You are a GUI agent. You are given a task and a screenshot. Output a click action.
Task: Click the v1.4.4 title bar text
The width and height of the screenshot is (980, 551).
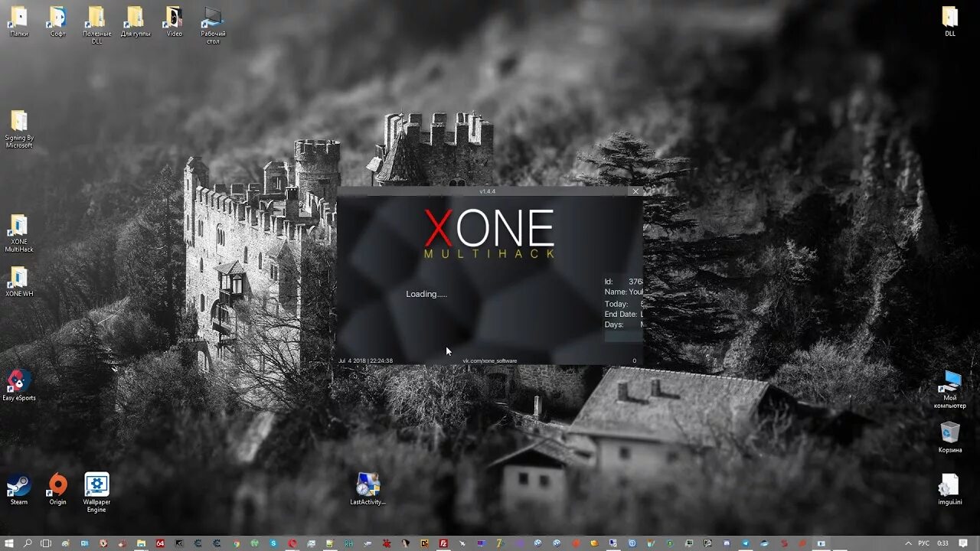(488, 191)
